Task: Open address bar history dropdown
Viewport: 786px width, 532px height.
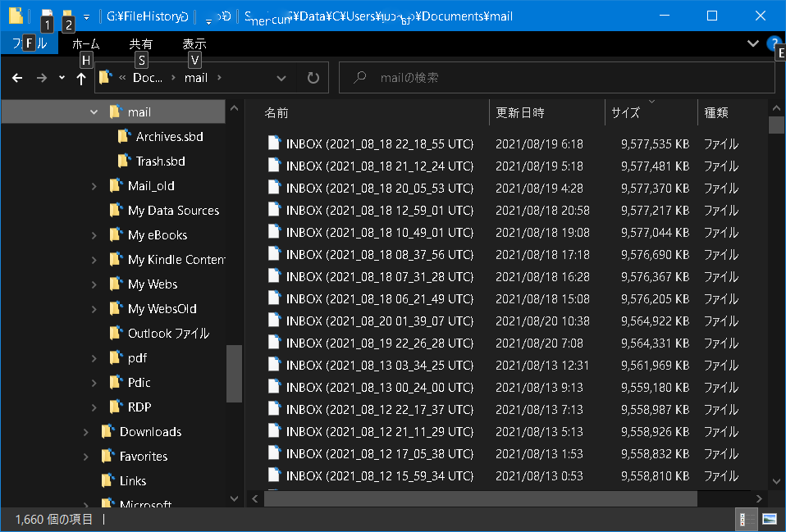Action: click(281, 78)
